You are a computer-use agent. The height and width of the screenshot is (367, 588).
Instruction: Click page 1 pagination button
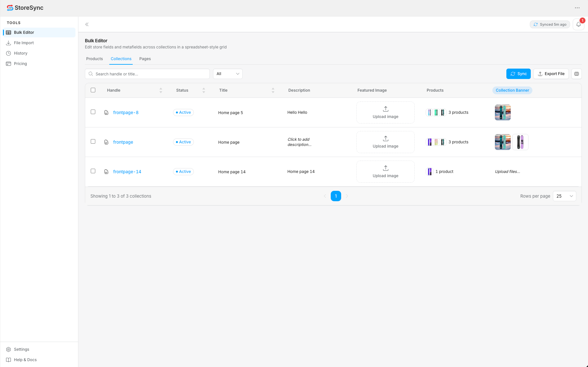[x=336, y=196]
